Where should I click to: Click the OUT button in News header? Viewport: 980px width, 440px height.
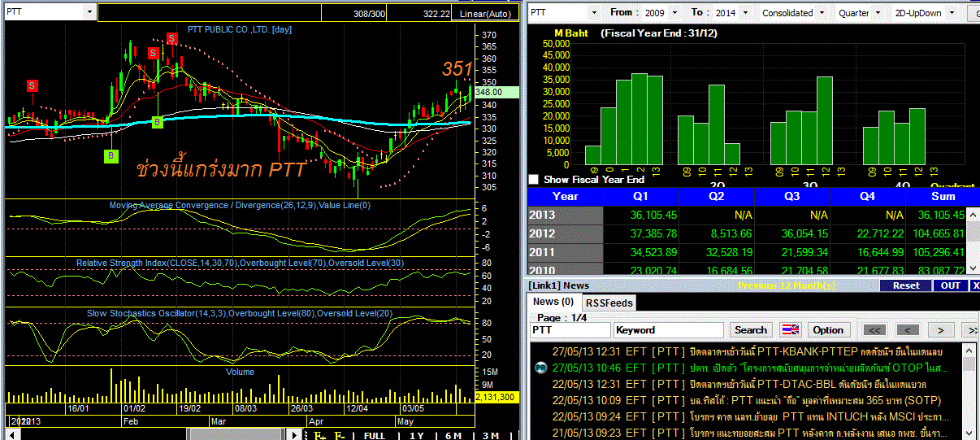pyautogui.click(x=950, y=285)
